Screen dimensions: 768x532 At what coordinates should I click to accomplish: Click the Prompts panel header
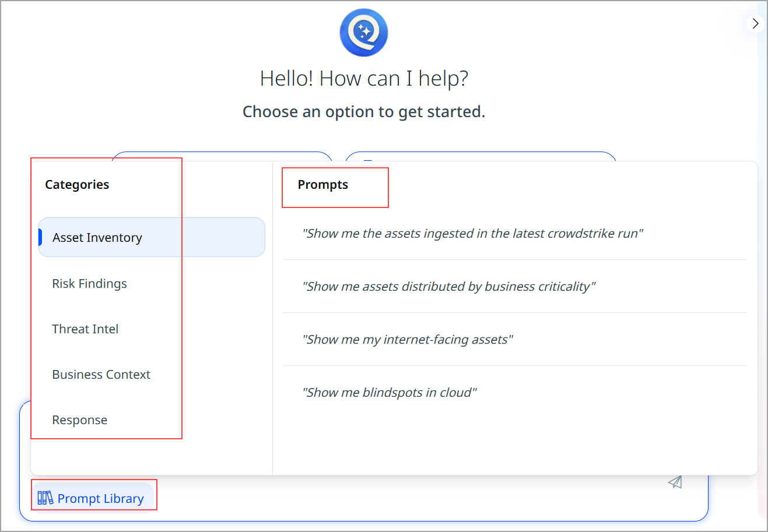click(x=323, y=184)
